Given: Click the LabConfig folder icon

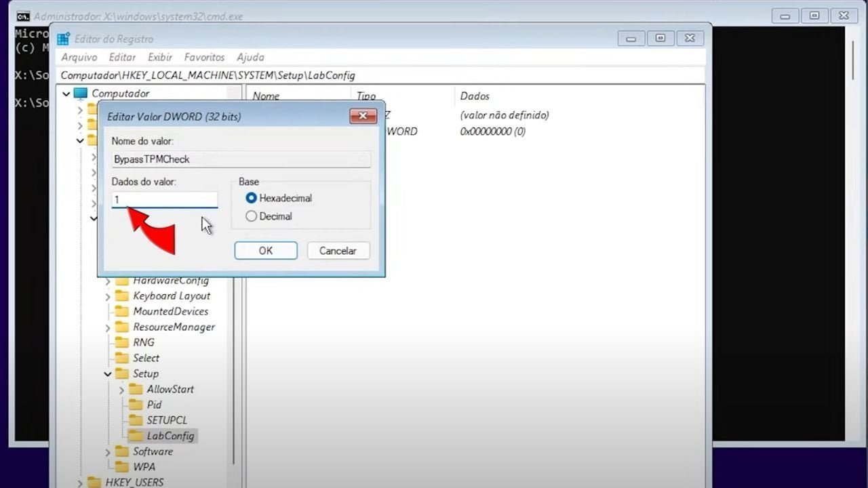Looking at the screenshot, I should click(136, 436).
